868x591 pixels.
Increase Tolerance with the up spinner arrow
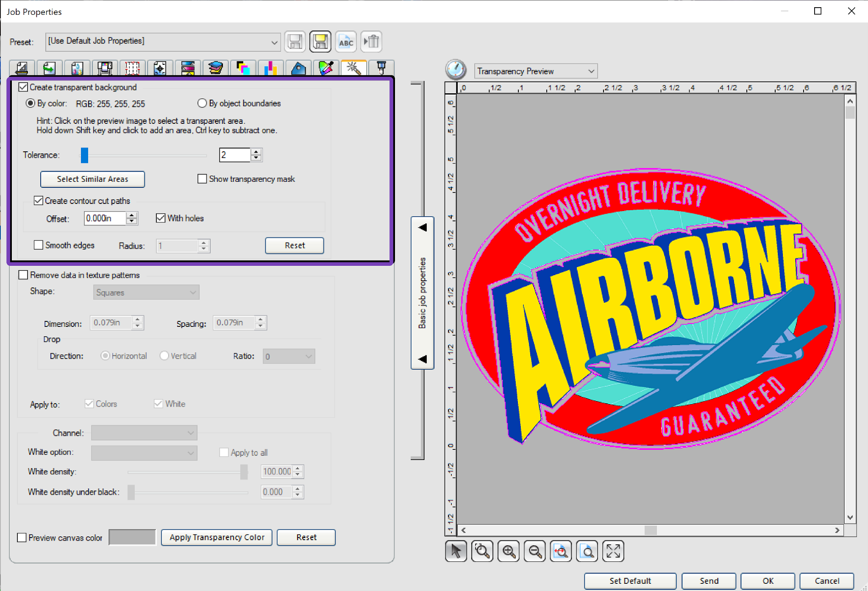tap(256, 152)
